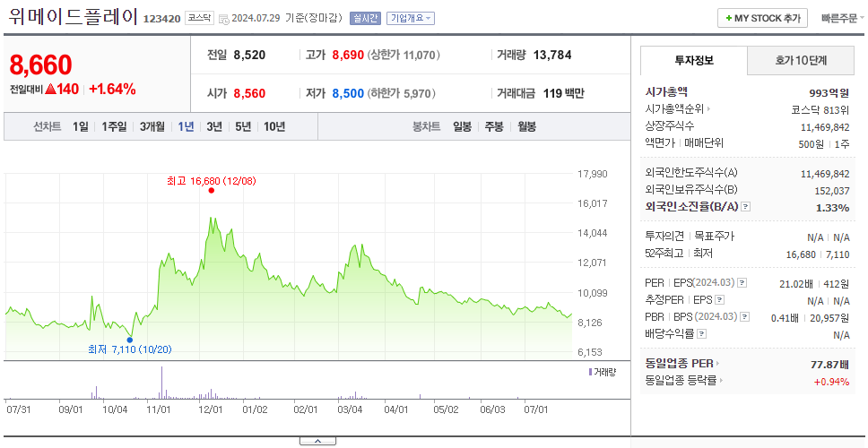Click the 위메이드플레이 stock title
This screenshot has height=448, width=868.
[x=73, y=17]
